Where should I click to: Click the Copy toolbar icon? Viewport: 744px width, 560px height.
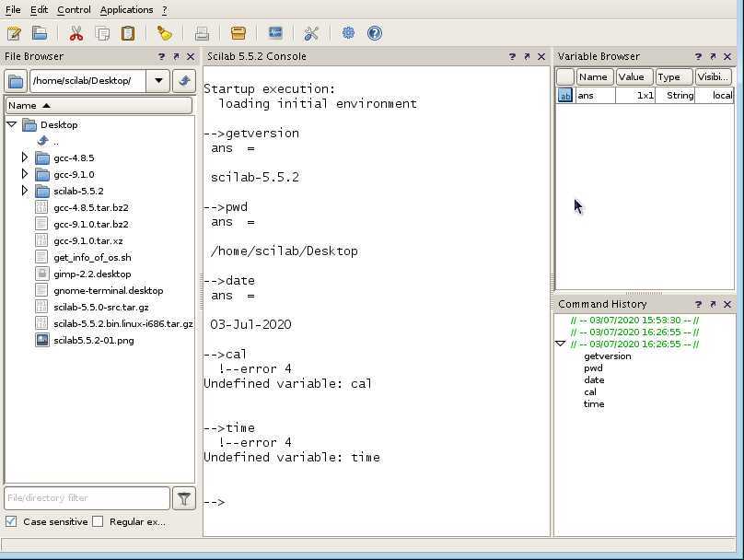(x=102, y=33)
